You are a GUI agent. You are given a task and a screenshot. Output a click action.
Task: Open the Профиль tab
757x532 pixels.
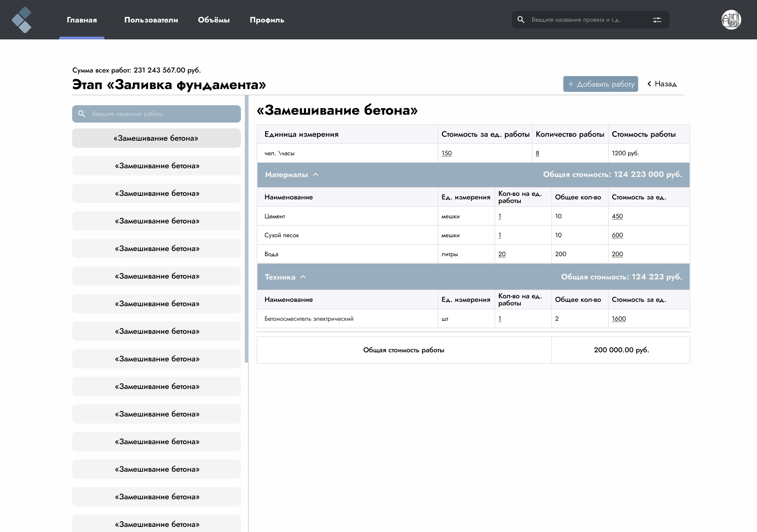[267, 20]
